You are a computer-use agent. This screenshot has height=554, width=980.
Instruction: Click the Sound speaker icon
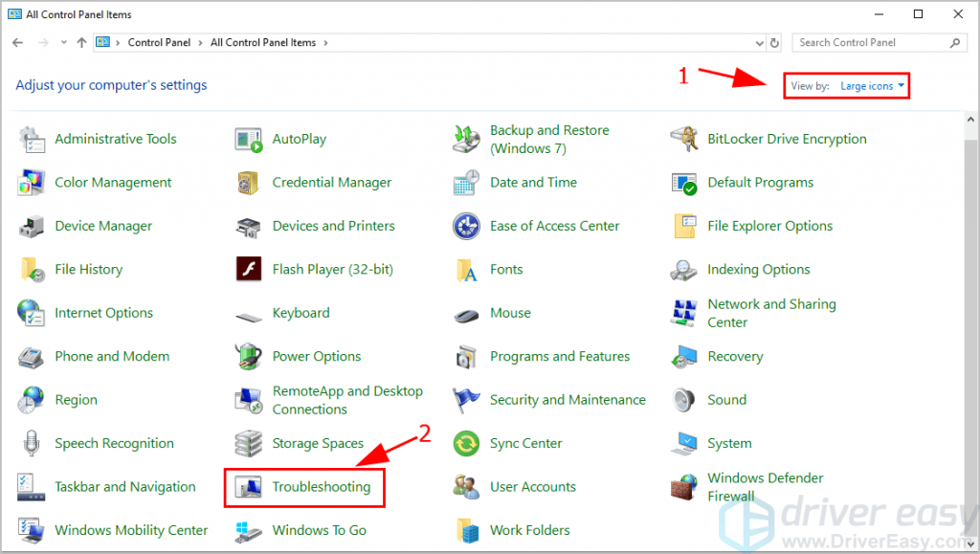pos(684,400)
